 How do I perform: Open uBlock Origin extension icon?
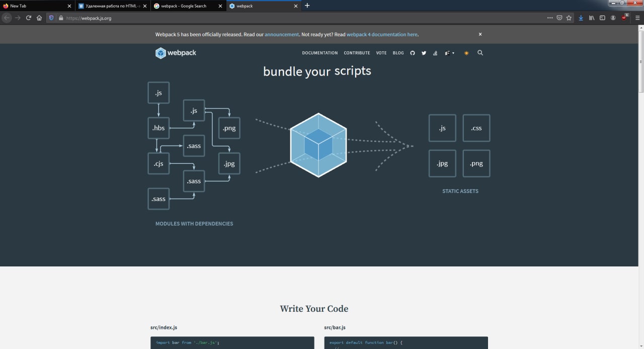pyautogui.click(x=625, y=17)
